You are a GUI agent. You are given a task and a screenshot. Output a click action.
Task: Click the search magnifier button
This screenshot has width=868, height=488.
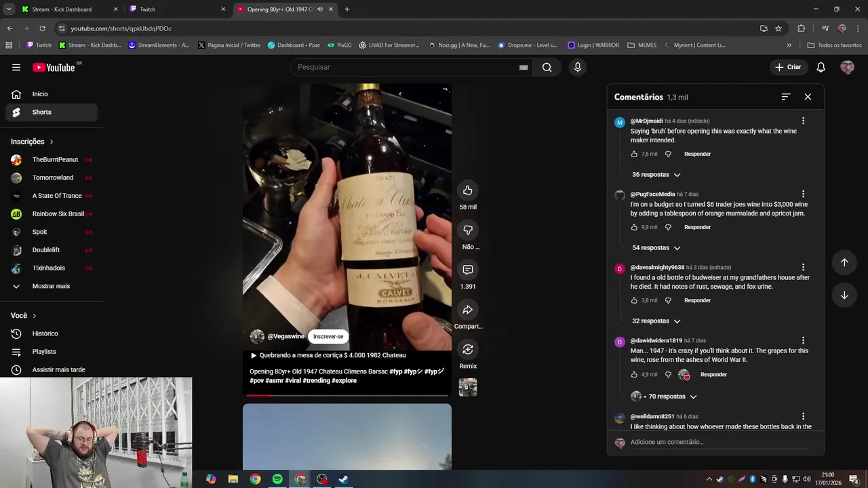coord(547,67)
